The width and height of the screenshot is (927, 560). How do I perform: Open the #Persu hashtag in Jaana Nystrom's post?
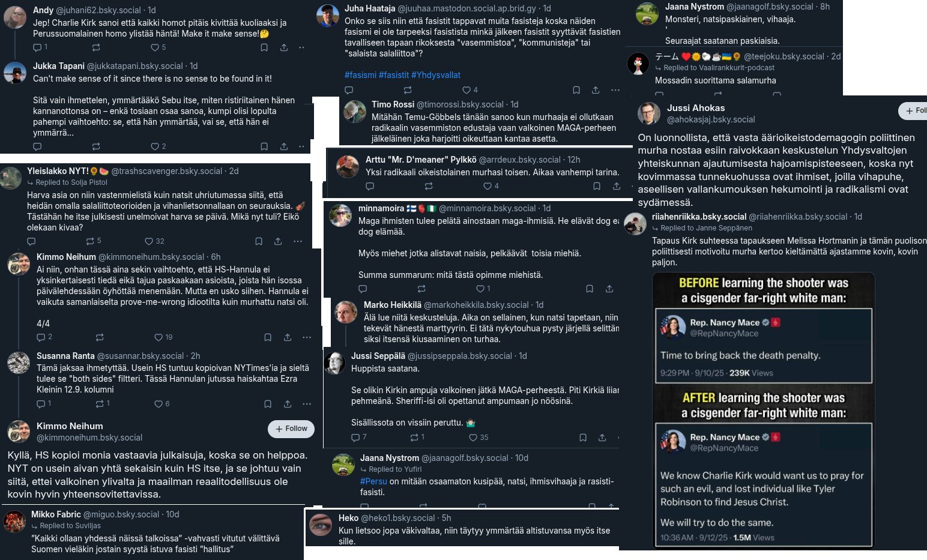click(373, 481)
